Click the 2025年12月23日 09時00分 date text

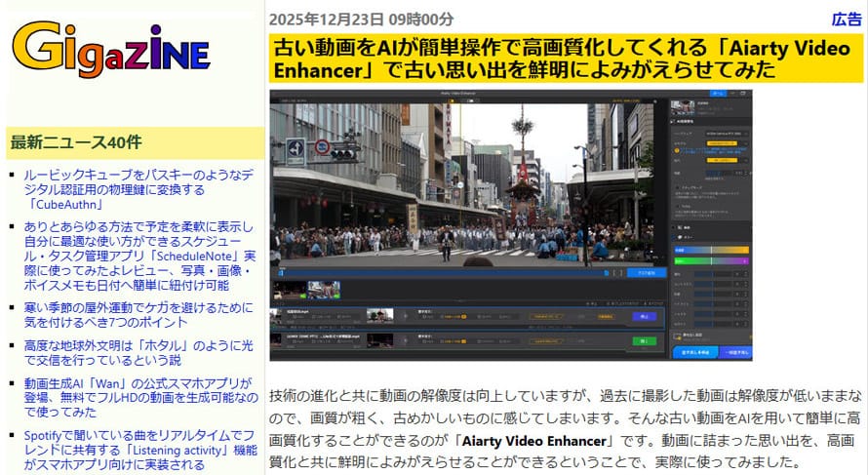pyautogui.click(x=361, y=20)
